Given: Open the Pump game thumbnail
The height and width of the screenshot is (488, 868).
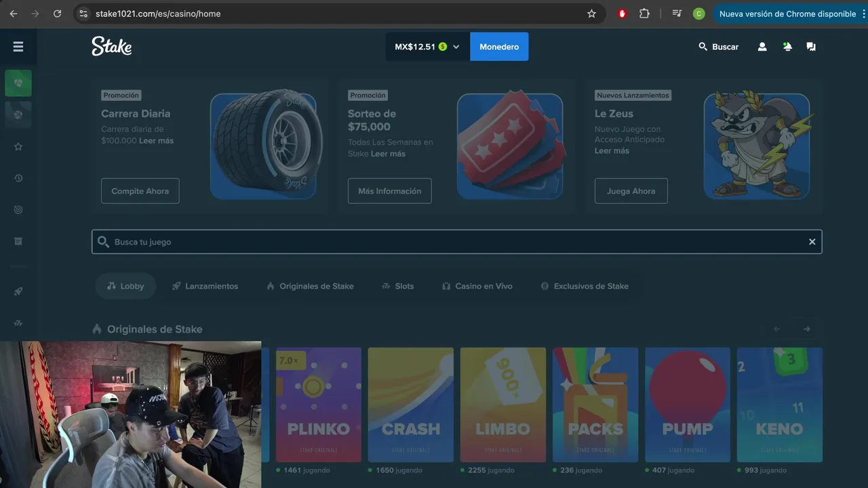Looking at the screenshot, I should click(x=688, y=405).
